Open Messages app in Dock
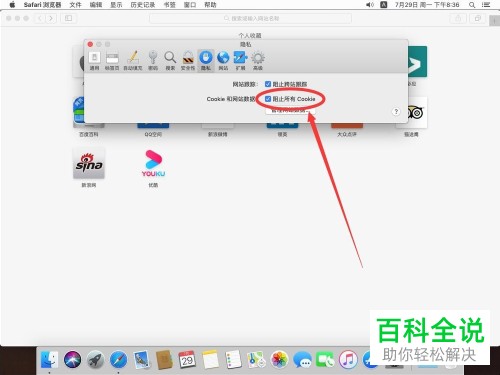This screenshot has width=500, height=375. 302,360
